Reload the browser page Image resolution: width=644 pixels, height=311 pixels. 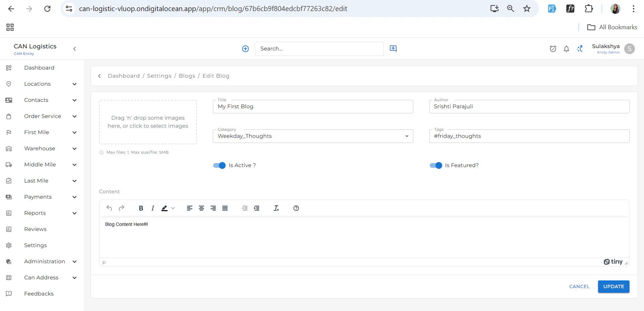coord(47,9)
